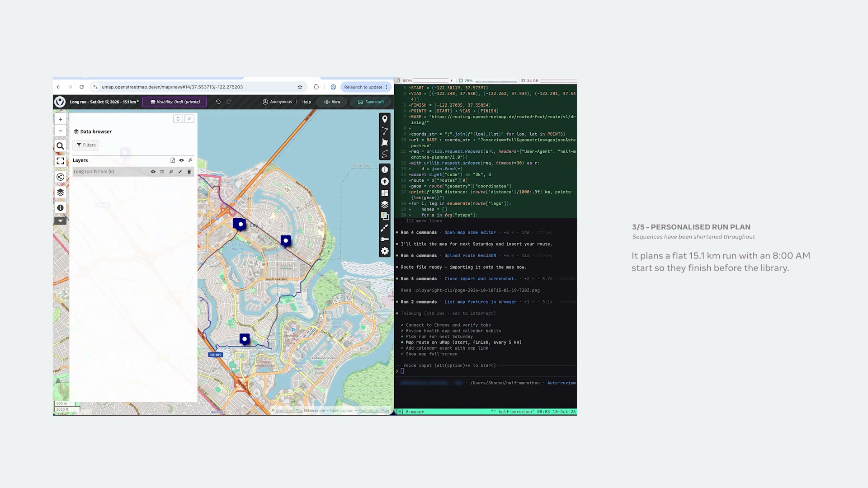Open the left layers data browser button
This screenshot has width=868, height=488.
[60, 192]
